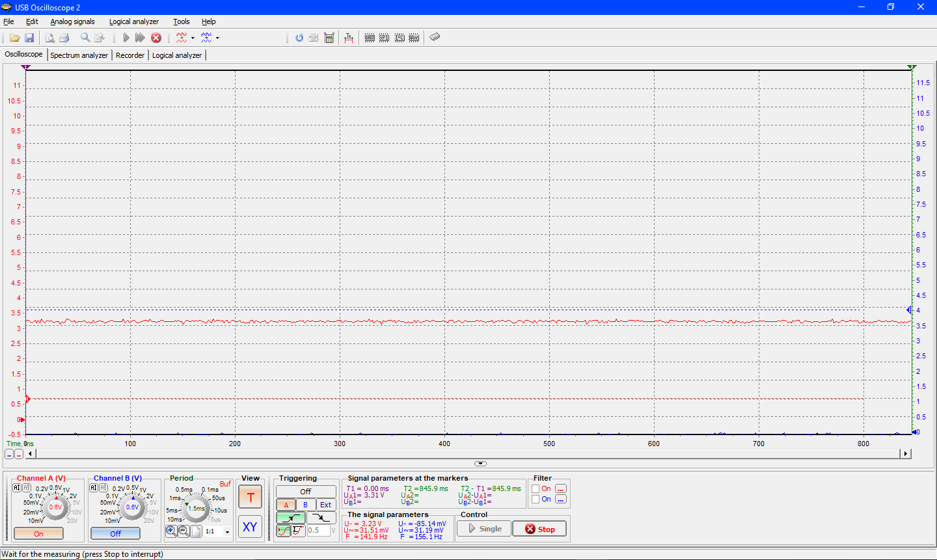Open the Logical analyzer menu
The width and height of the screenshot is (937, 560).
(x=134, y=21)
